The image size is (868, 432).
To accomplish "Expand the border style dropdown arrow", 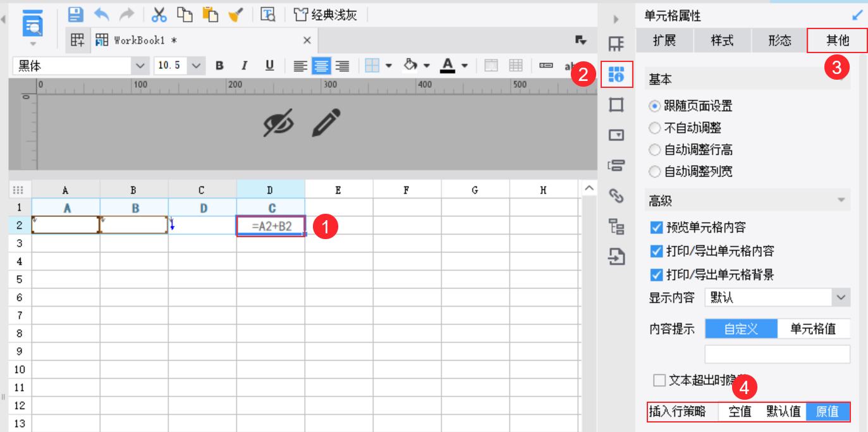I will click(x=388, y=66).
